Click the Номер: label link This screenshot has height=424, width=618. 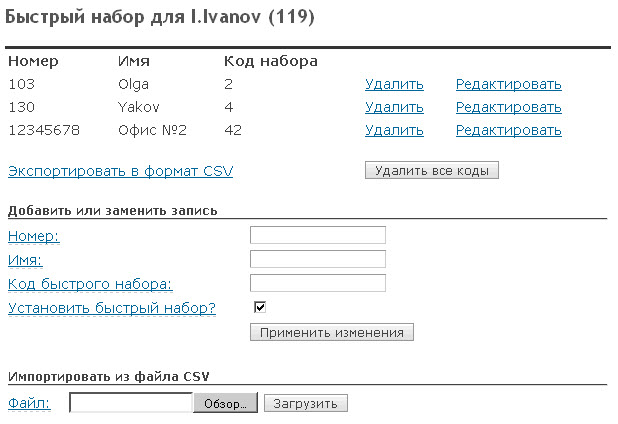34,236
